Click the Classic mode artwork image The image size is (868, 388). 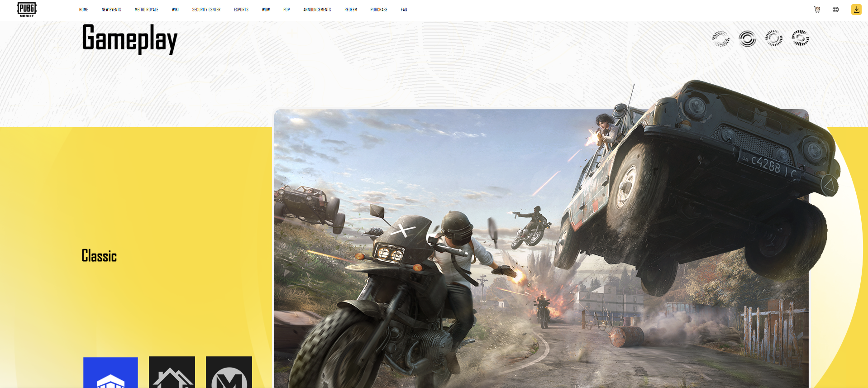click(541, 248)
